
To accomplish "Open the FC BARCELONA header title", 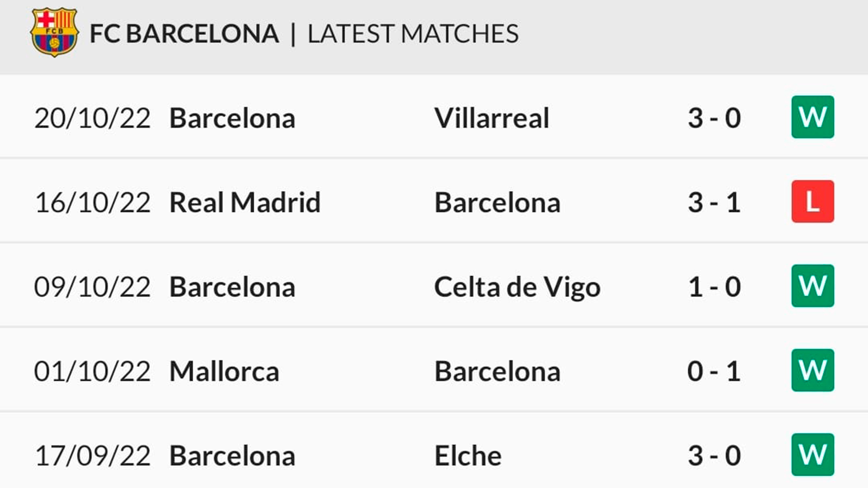I will click(x=184, y=34).
